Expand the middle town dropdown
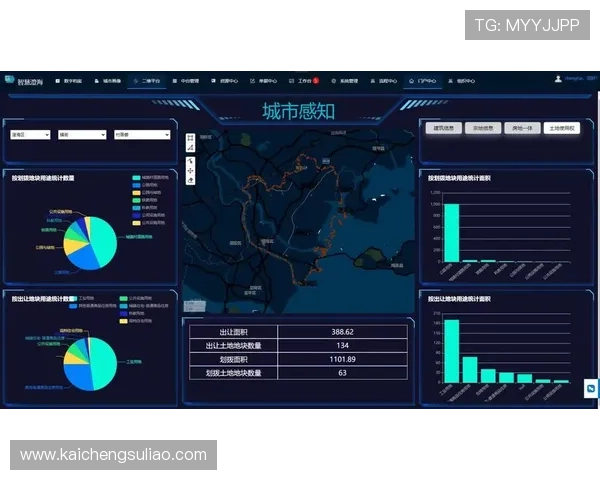The height and width of the screenshot is (480, 600). 82,134
